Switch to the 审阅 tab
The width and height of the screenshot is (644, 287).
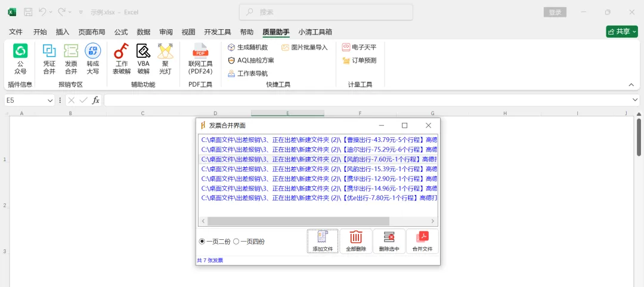click(x=166, y=32)
